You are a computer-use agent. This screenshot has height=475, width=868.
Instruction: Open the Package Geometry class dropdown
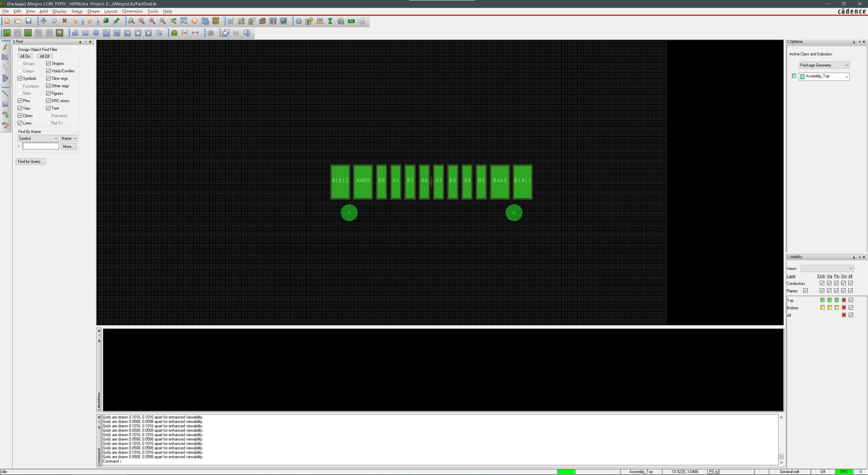(x=824, y=65)
